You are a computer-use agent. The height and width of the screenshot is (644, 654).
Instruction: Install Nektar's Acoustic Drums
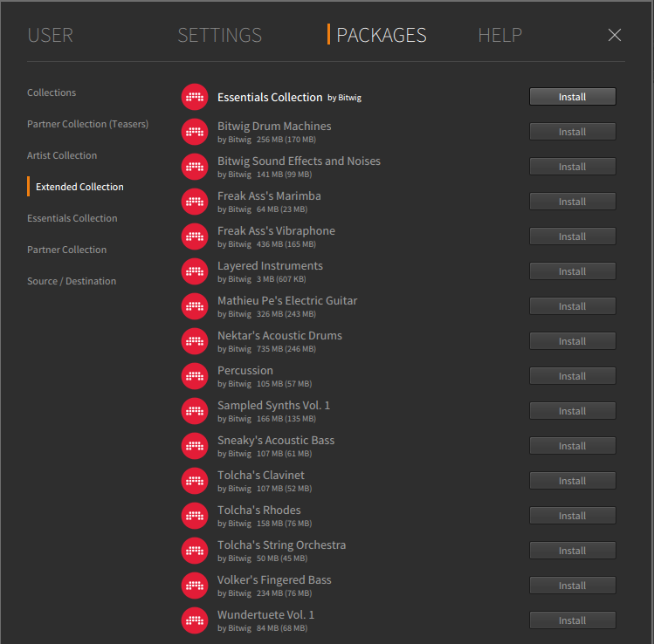[572, 341]
